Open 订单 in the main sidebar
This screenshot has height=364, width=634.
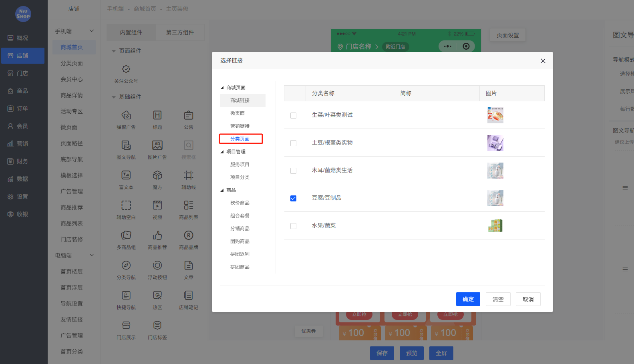click(x=23, y=109)
